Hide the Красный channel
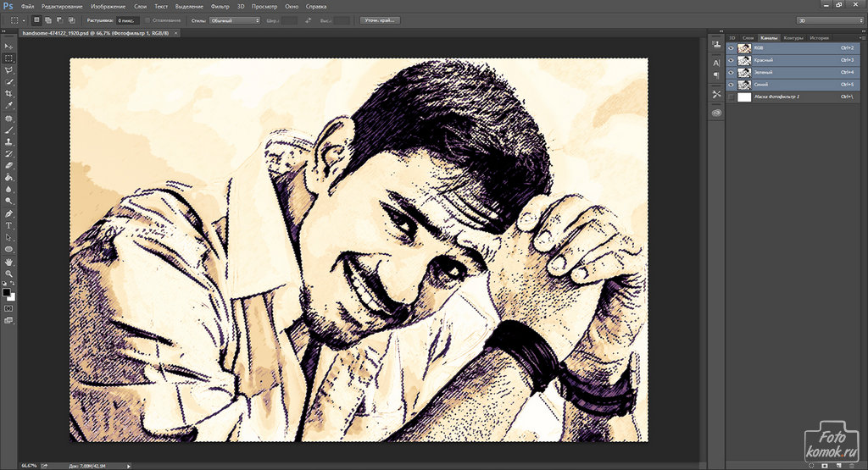868x470 pixels. tap(731, 60)
